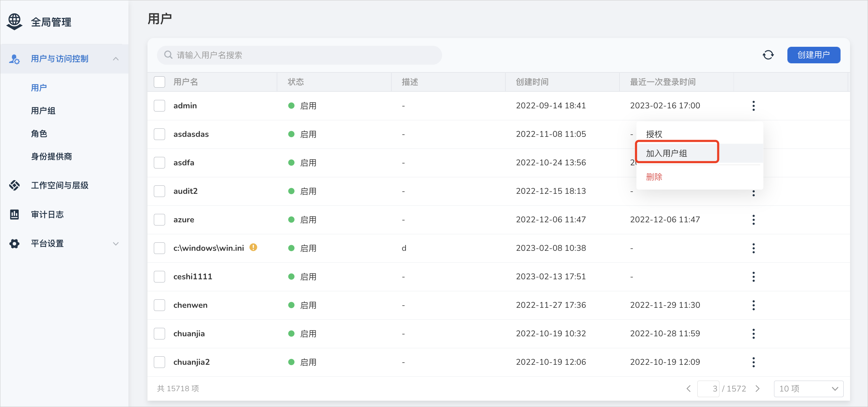The width and height of the screenshot is (868, 407).
Task: Check the chenwen user checkbox
Action: 159,305
